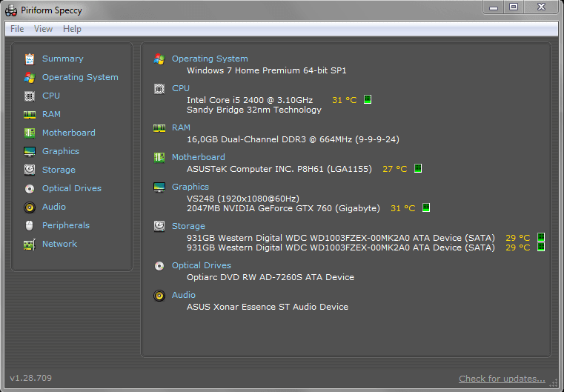
Task: Click the Network icon in sidebar
Action: click(30, 244)
